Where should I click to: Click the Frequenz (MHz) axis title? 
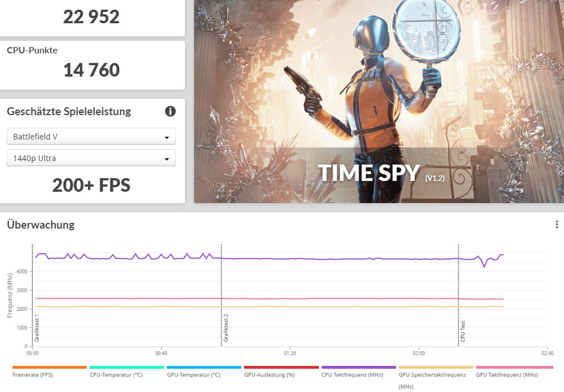(x=10, y=296)
